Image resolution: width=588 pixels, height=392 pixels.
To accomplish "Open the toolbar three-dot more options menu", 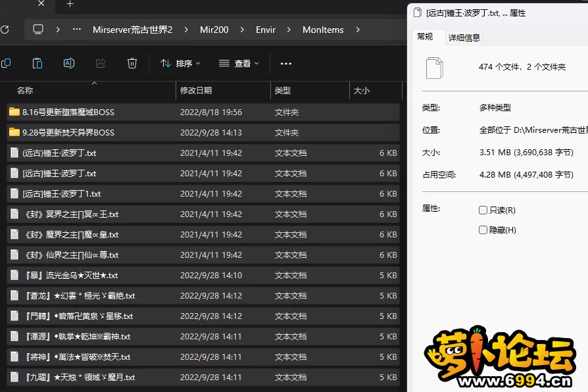I will pos(286,63).
